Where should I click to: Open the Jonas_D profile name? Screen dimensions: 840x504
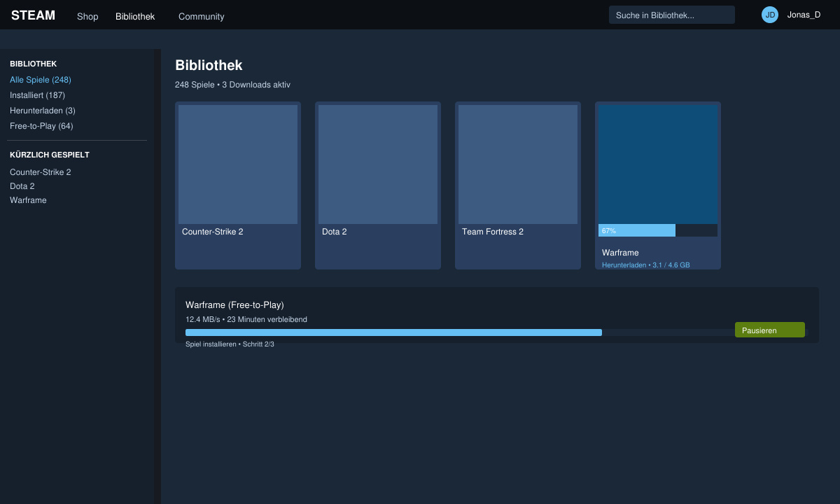tap(804, 15)
